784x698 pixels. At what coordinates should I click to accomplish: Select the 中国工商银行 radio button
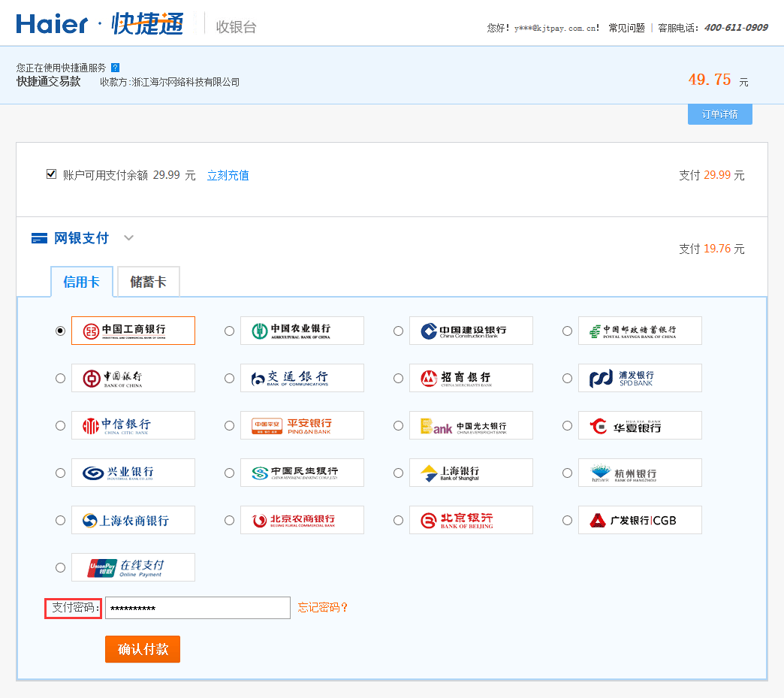pos(61,331)
